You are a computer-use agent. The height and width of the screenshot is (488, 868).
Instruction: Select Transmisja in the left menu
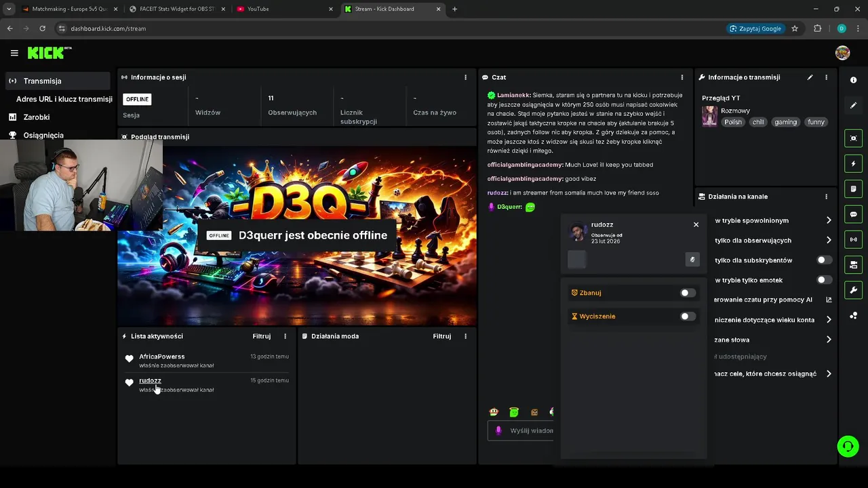(57, 81)
